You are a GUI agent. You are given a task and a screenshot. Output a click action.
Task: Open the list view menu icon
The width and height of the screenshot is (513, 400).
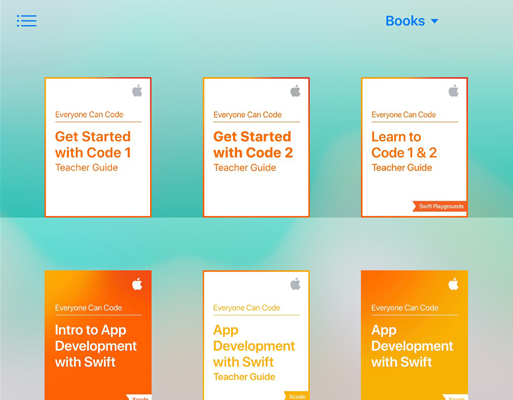tap(27, 21)
